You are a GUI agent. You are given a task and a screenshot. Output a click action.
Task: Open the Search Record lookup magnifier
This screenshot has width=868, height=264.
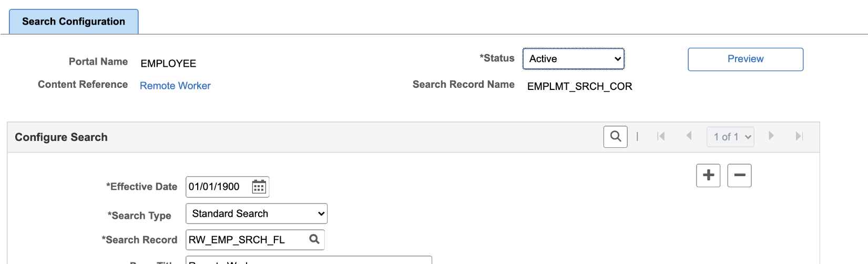(x=314, y=239)
